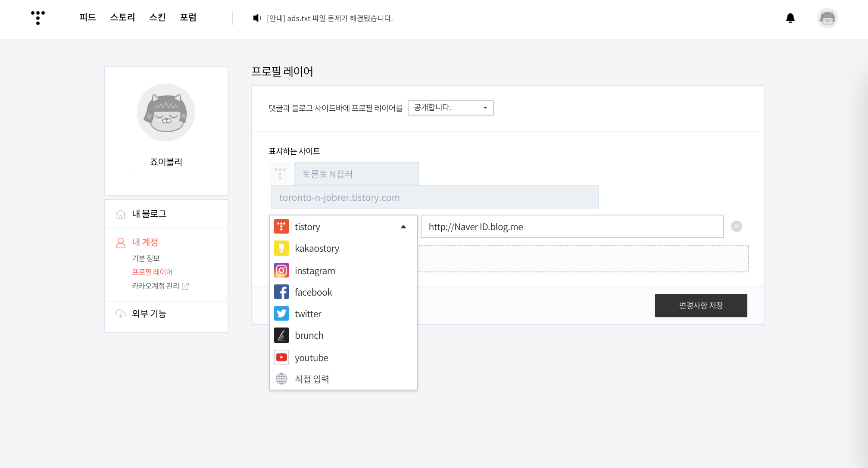Go to the 스킨 menu
The height and width of the screenshot is (468, 868).
point(157,17)
